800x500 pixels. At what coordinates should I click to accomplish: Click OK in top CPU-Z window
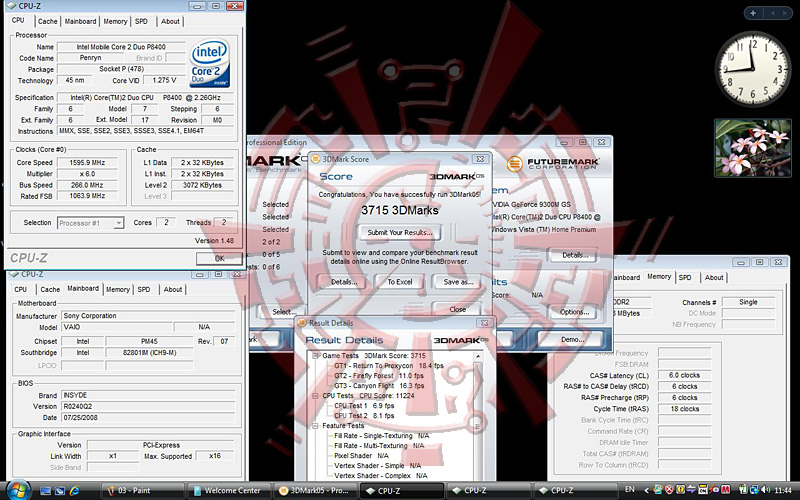tap(219, 259)
